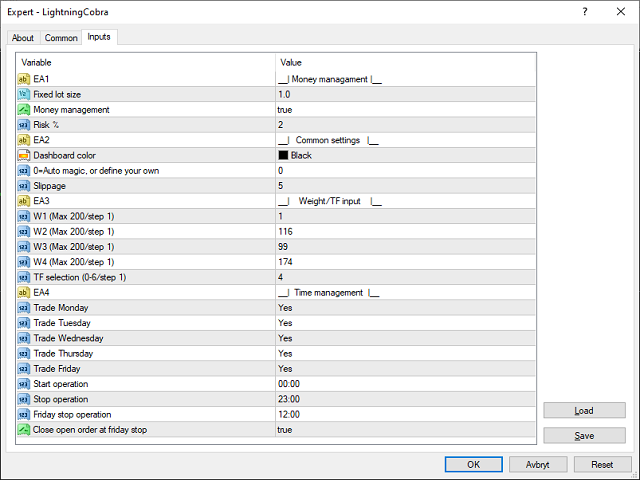Image resolution: width=640 pixels, height=480 pixels.
Task: Open the Trade Wednesday value dropdown
Action: [x=285, y=338]
